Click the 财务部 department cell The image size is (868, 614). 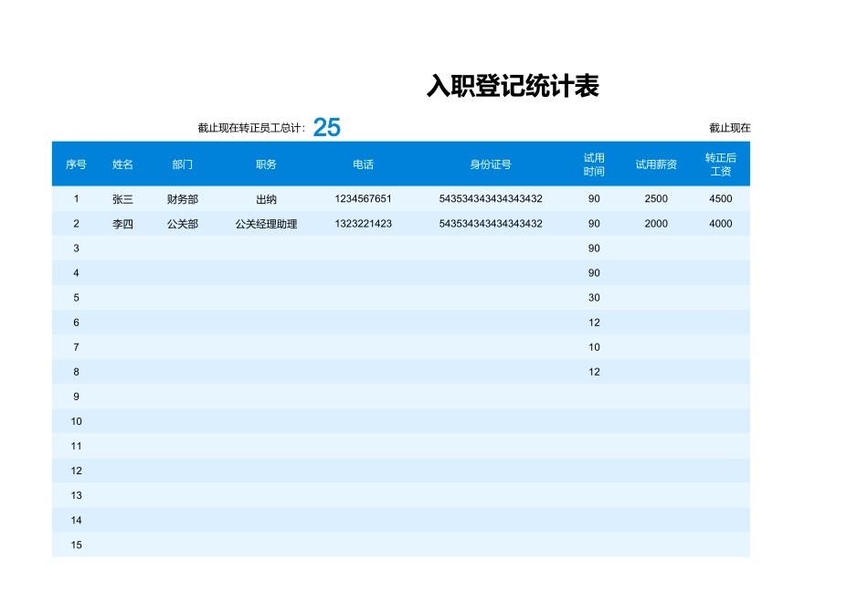[182, 197]
